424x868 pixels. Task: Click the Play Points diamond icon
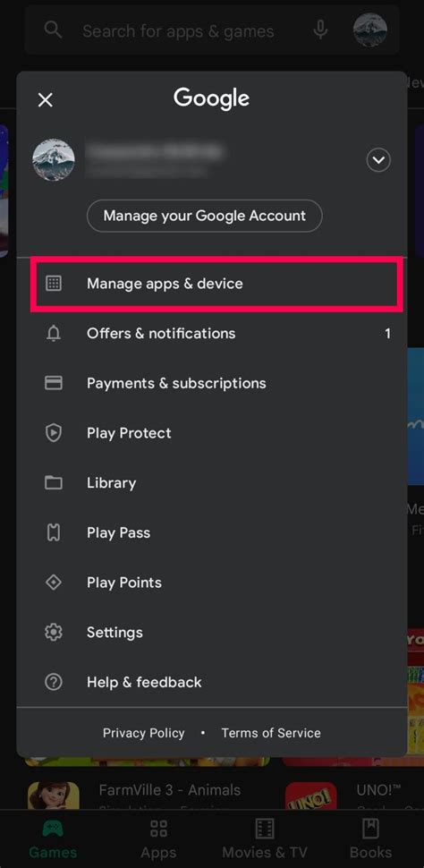coord(54,583)
